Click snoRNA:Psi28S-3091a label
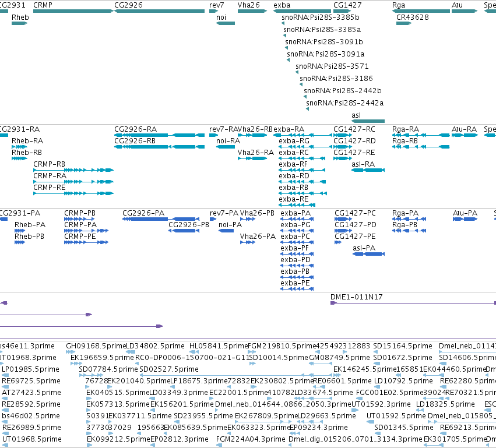The image size is (496, 448). tap(325, 54)
